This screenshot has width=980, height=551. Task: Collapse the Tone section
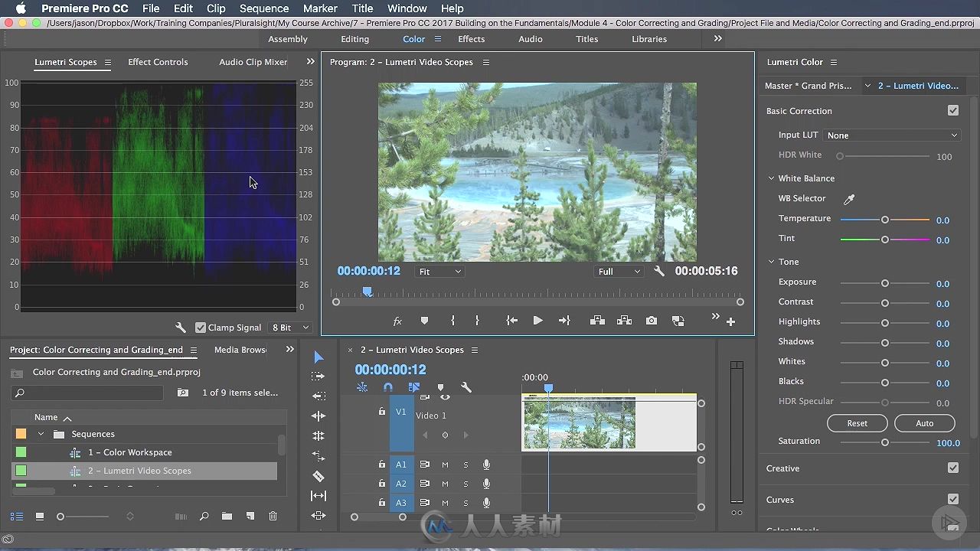tap(772, 262)
